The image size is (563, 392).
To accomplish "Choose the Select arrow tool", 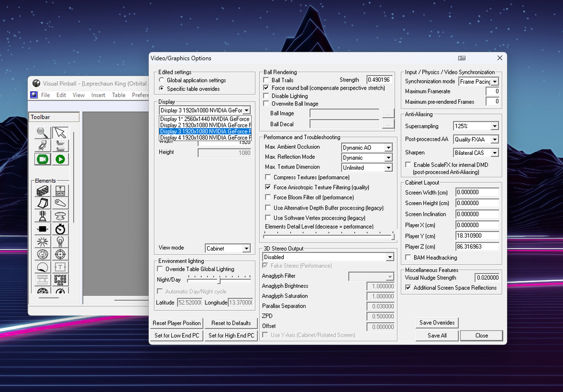I will (x=60, y=132).
